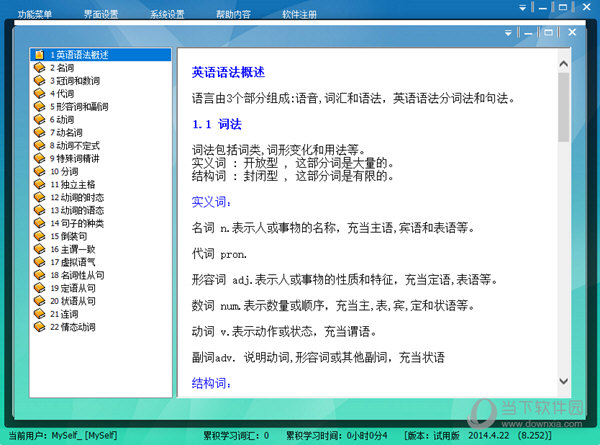
Task: Open the 界面设置 menu
Action: [x=101, y=15]
